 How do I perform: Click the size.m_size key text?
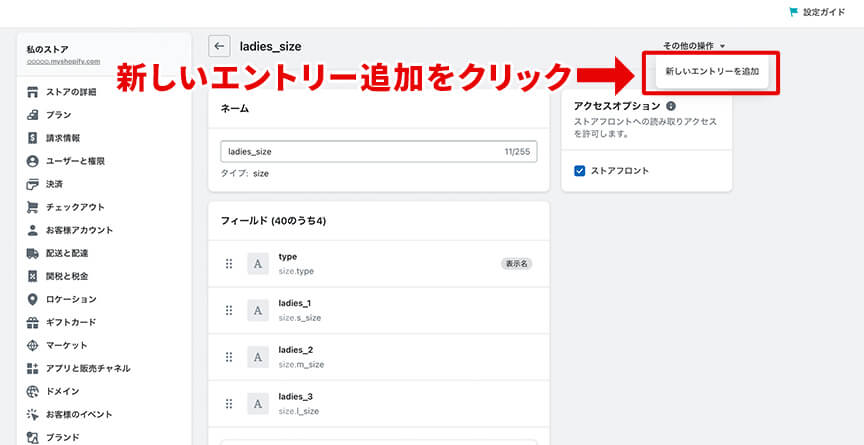click(301, 365)
